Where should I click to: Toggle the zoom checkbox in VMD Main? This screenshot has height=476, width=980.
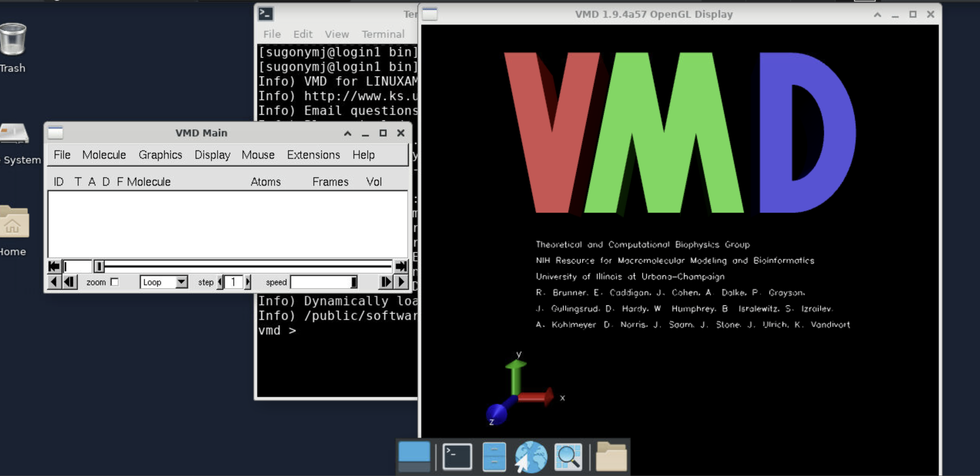pos(114,282)
